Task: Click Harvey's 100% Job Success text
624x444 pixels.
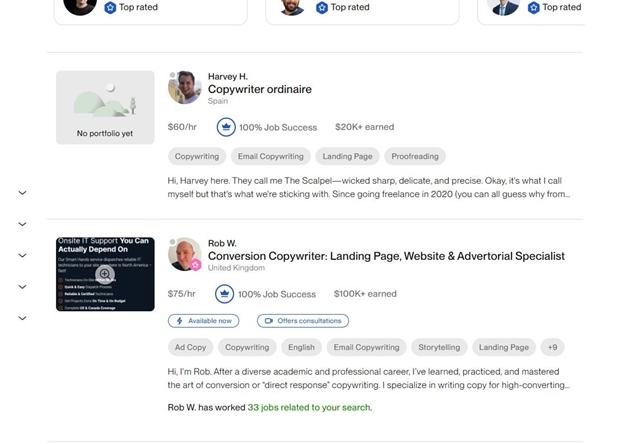Action: coord(278,127)
